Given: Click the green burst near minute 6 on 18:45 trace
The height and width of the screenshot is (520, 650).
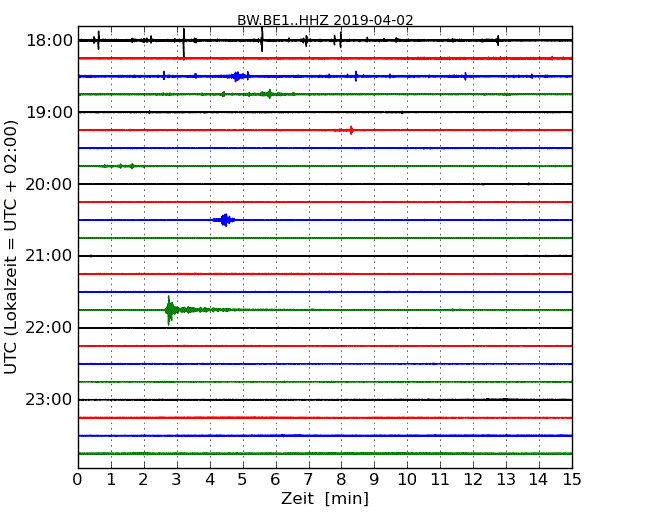Looking at the screenshot, I should point(269,94).
